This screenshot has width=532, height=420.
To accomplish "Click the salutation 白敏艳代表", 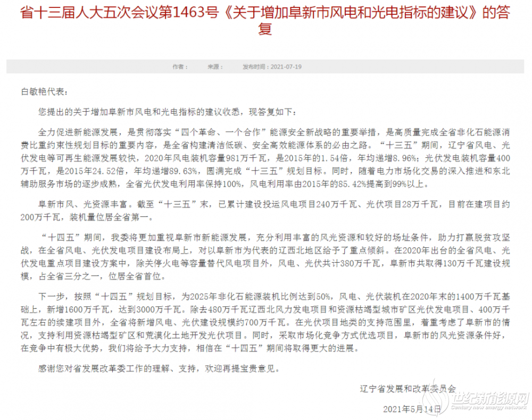I will [x=45, y=92].
